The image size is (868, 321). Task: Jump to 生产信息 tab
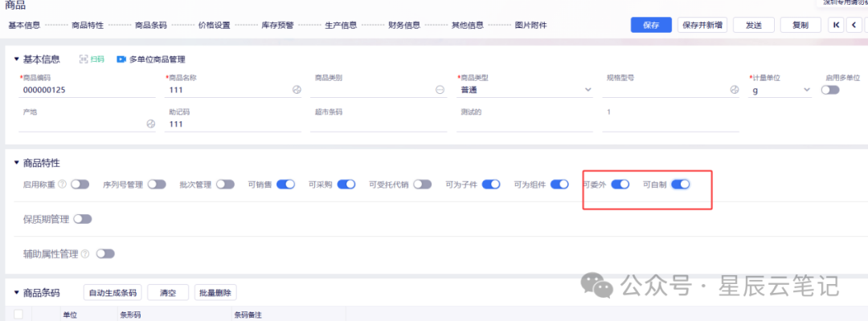click(x=341, y=25)
